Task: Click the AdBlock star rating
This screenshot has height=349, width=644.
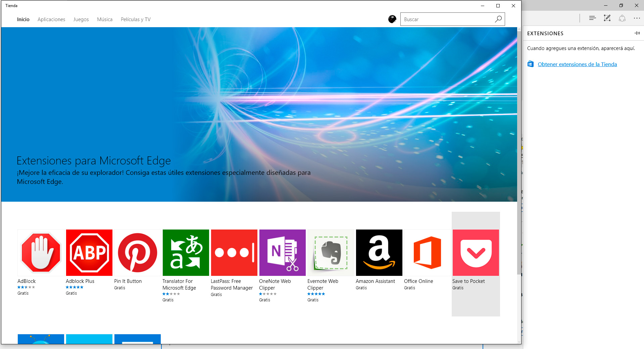Action: [26, 287]
